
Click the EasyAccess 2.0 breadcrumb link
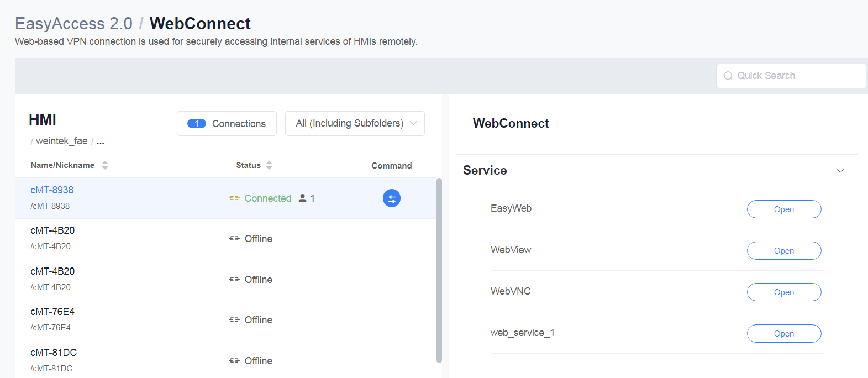[73, 24]
